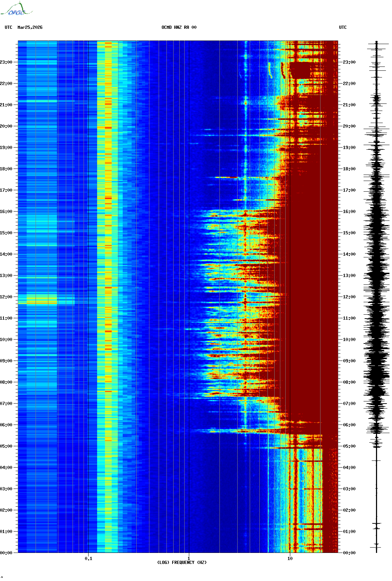Click the left-axis '18:00' time label

pyautogui.click(x=6, y=169)
